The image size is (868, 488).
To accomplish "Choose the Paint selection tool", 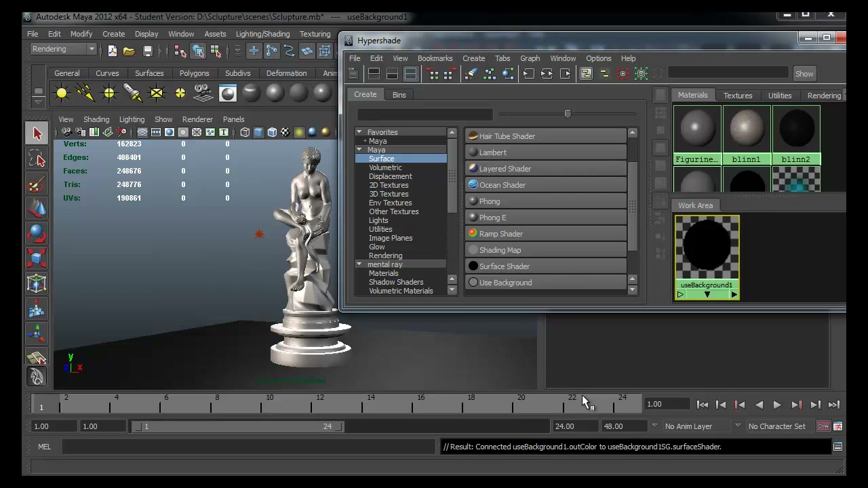I will pos(37,184).
